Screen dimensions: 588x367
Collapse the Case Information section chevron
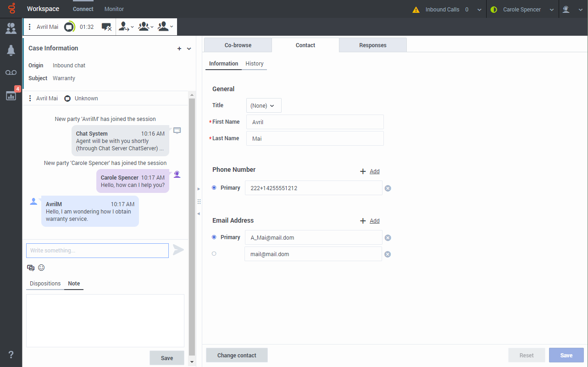189,49
